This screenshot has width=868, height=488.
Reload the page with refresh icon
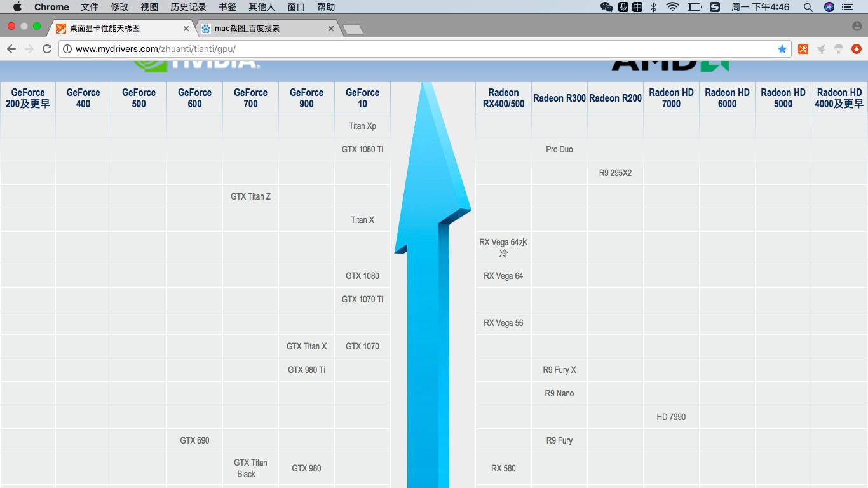(47, 49)
